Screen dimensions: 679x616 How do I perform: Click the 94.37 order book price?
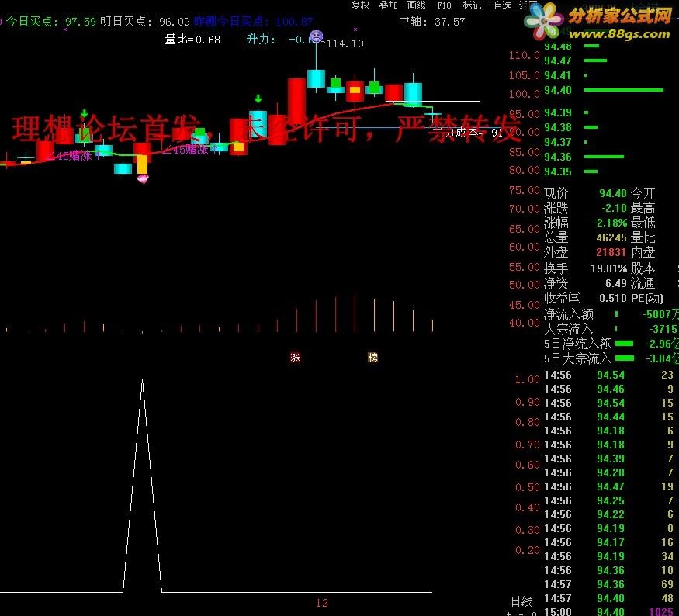click(558, 142)
